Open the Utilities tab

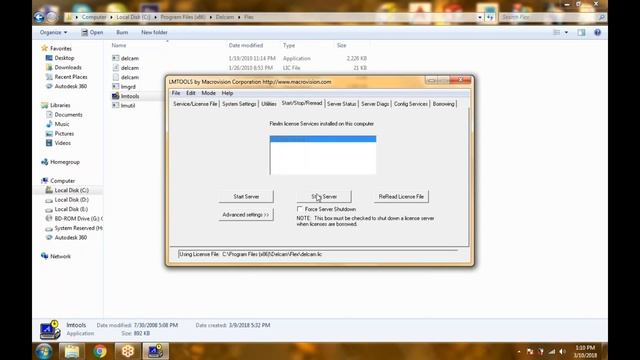pos(269,104)
